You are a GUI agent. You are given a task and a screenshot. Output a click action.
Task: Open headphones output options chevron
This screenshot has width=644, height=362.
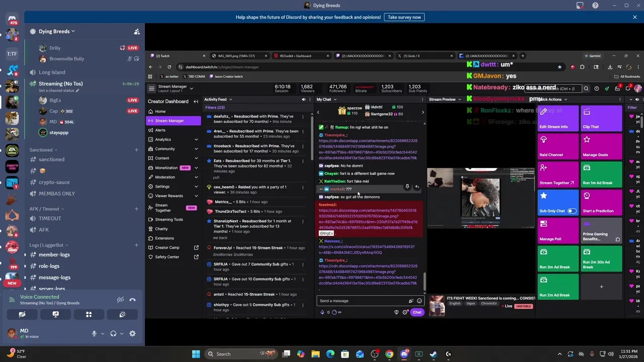(x=121, y=333)
